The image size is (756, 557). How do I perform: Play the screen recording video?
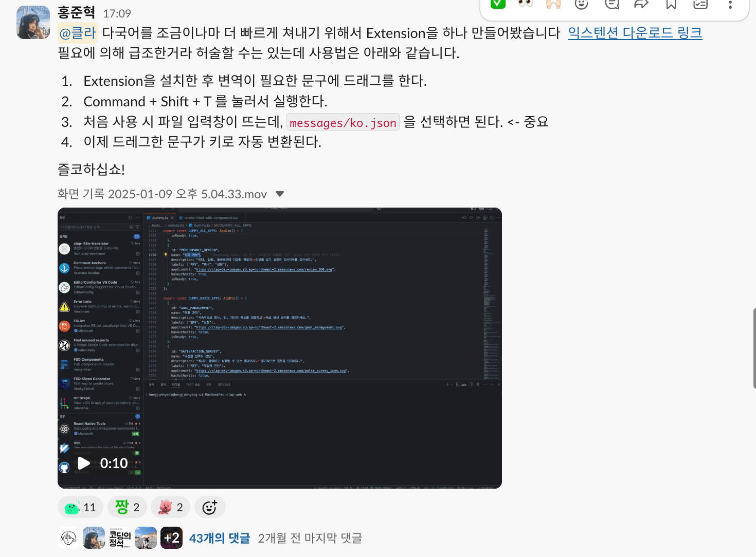click(84, 463)
